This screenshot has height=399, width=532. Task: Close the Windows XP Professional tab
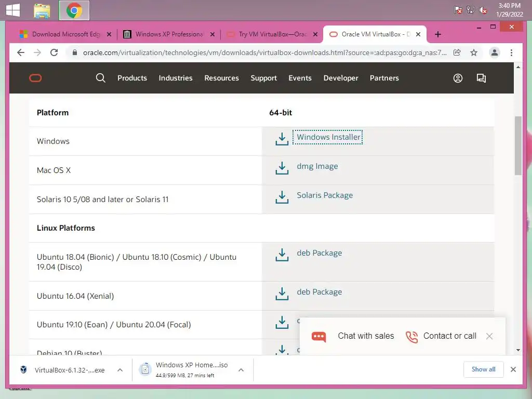pyautogui.click(x=212, y=34)
